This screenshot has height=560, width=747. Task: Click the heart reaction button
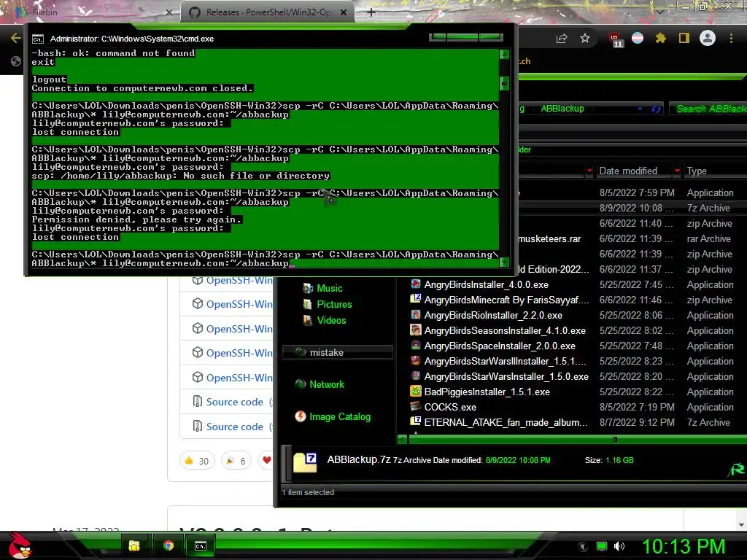click(266, 461)
